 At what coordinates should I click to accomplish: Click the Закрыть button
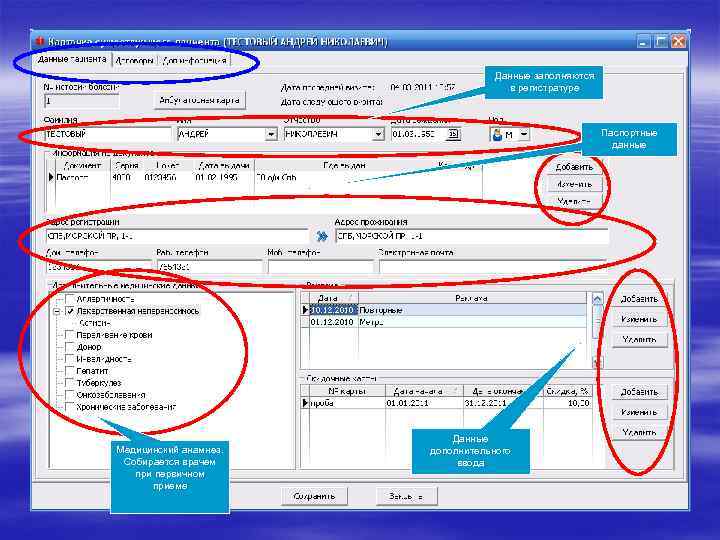tap(406, 496)
